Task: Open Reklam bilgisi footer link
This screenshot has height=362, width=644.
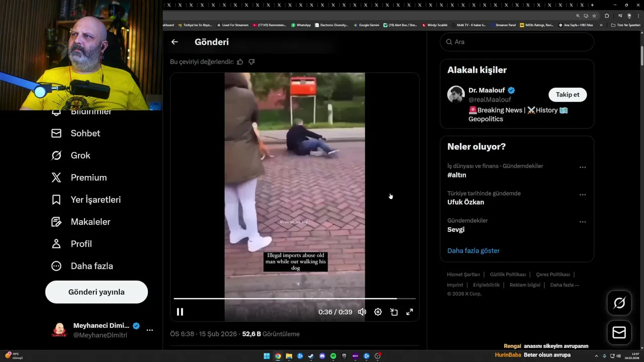Action: click(x=525, y=285)
